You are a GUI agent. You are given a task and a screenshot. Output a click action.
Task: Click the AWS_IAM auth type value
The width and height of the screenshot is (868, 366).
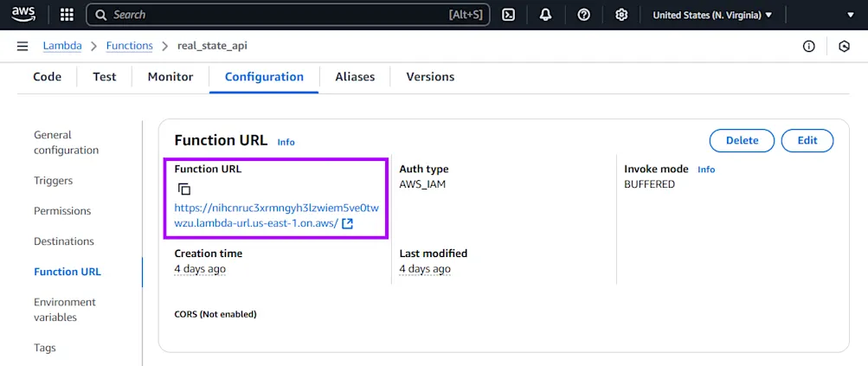(422, 184)
